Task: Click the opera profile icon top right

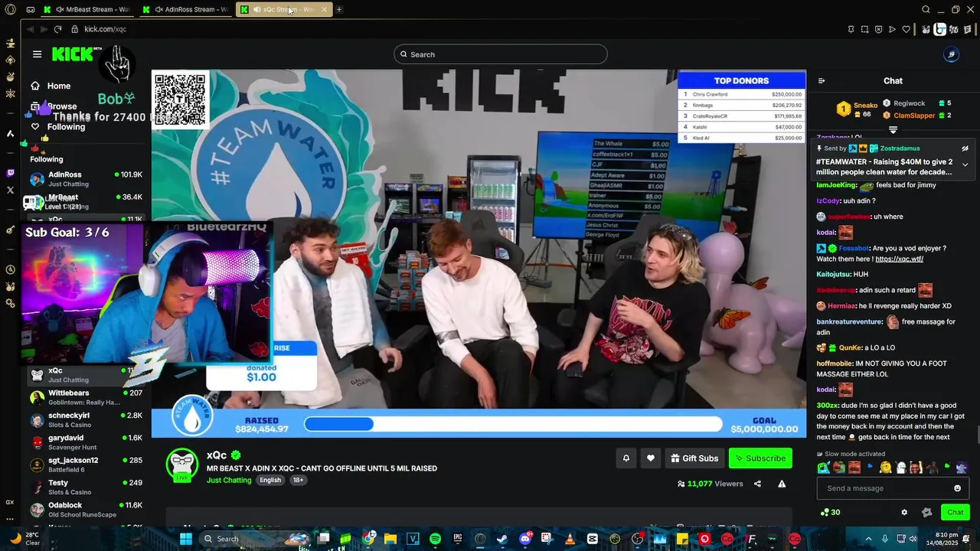Action: tap(951, 54)
